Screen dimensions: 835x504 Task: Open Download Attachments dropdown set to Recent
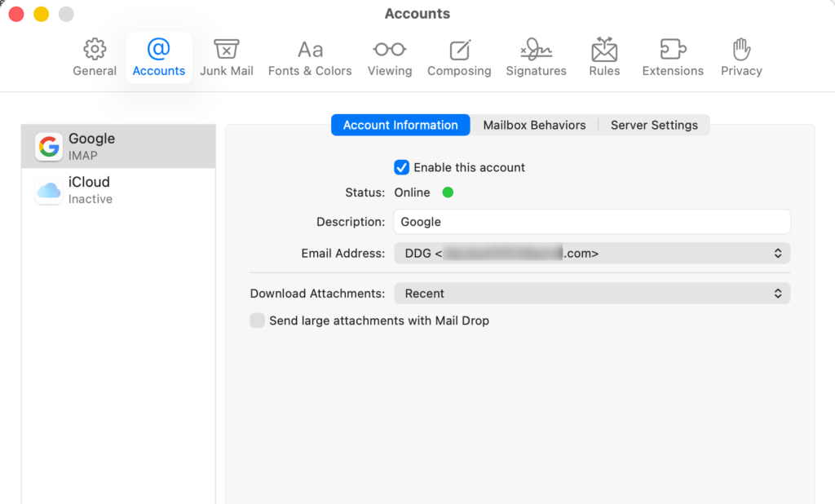pos(592,294)
